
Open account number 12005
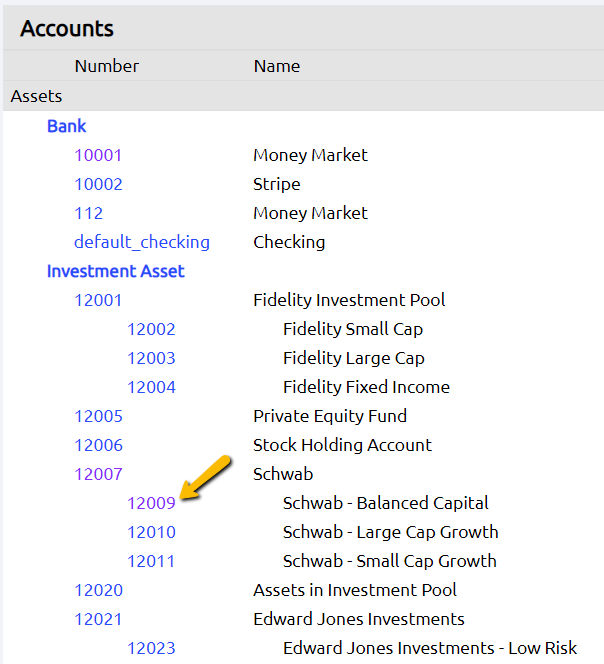pyautogui.click(x=99, y=416)
